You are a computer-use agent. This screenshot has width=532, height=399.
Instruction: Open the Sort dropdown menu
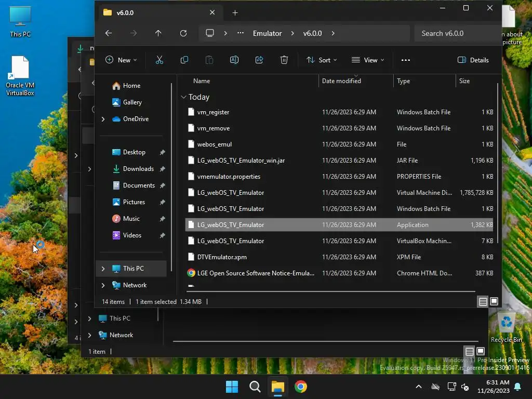tap(321, 60)
